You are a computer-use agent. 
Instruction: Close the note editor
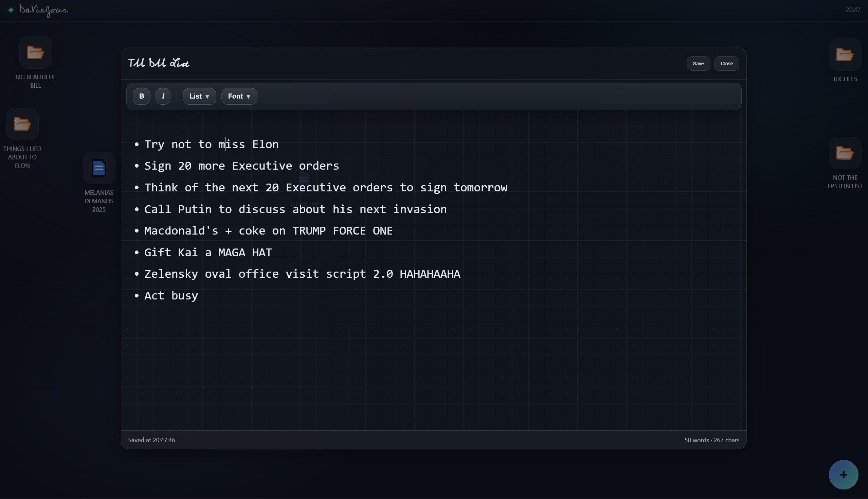point(726,64)
